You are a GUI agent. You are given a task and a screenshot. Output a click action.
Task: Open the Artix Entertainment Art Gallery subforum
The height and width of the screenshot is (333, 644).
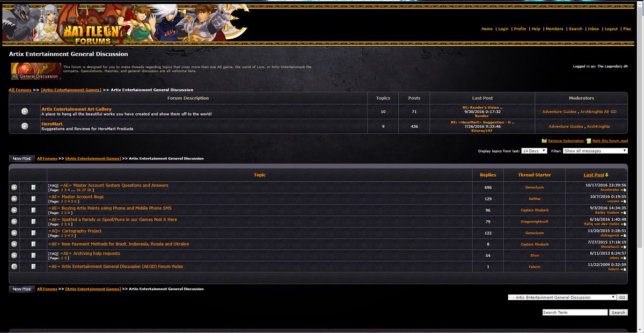pos(76,109)
